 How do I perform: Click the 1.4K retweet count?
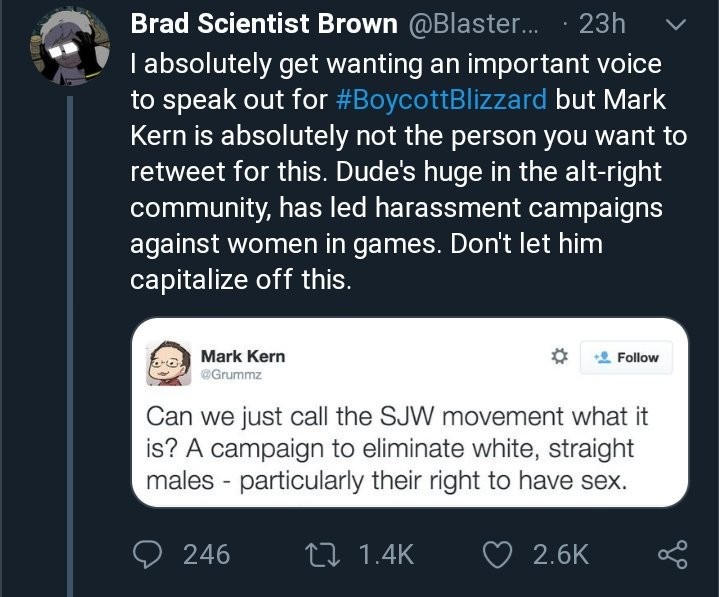click(x=385, y=554)
